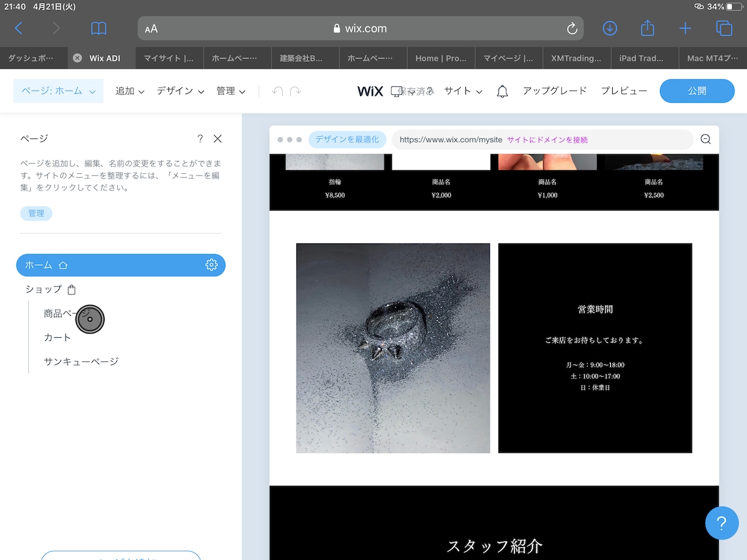This screenshot has height=560, width=747.
Task: Click the ¥2,500 price
Action: pos(654,195)
